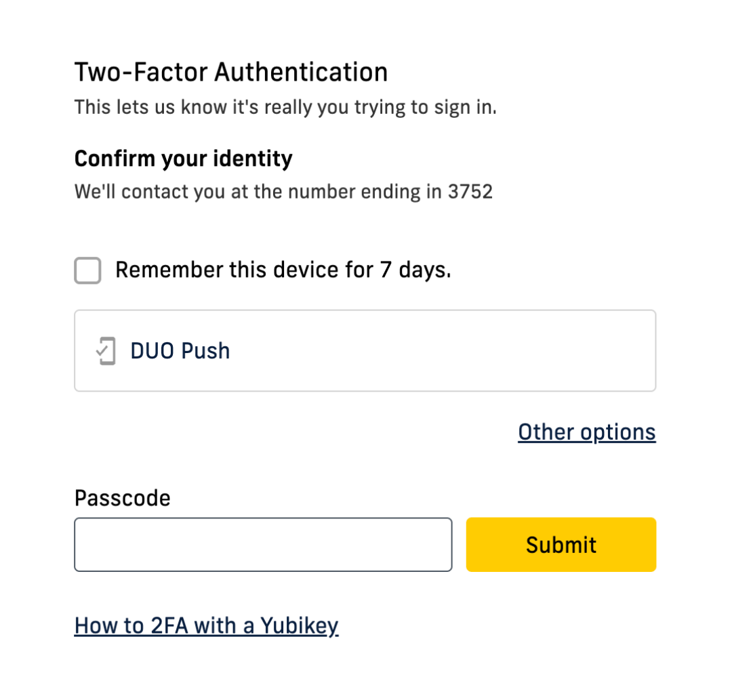Image resolution: width=732 pixels, height=700 pixels.
Task: Click the 'Remember this device for 7 days' label
Action: [x=283, y=270]
